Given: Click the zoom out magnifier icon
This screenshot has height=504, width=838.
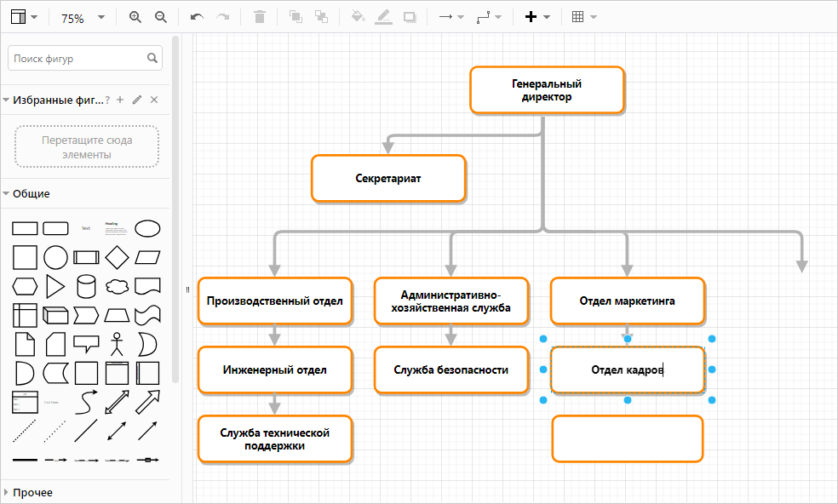Looking at the screenshot, I should pyautogui.click(x=161, y=17).
